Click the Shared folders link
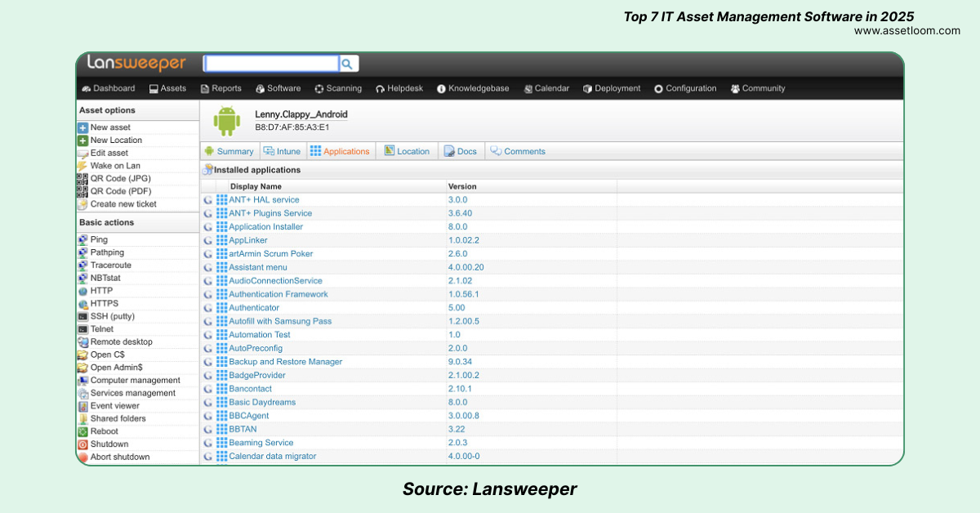The height and width of the screenshot is (513, 980). [x=118, y=419]
